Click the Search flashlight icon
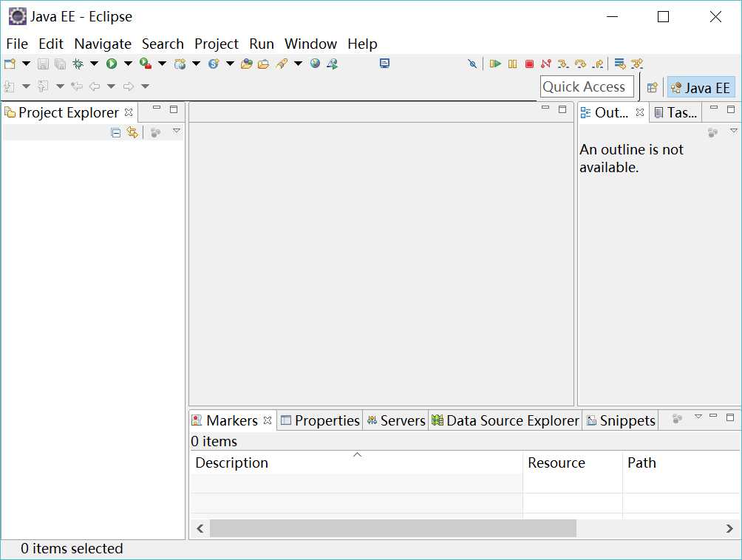This screenshot has width=742, height=560. 282,64
